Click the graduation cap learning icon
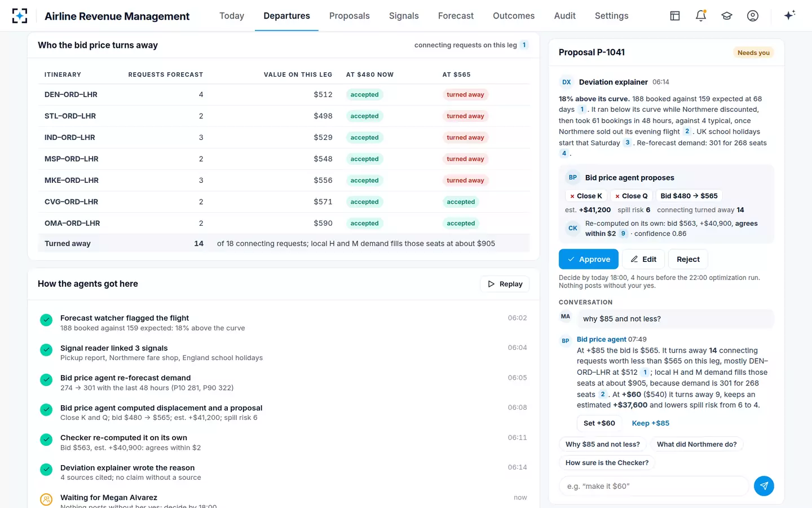The image size is (812, 508). point(727,16)
